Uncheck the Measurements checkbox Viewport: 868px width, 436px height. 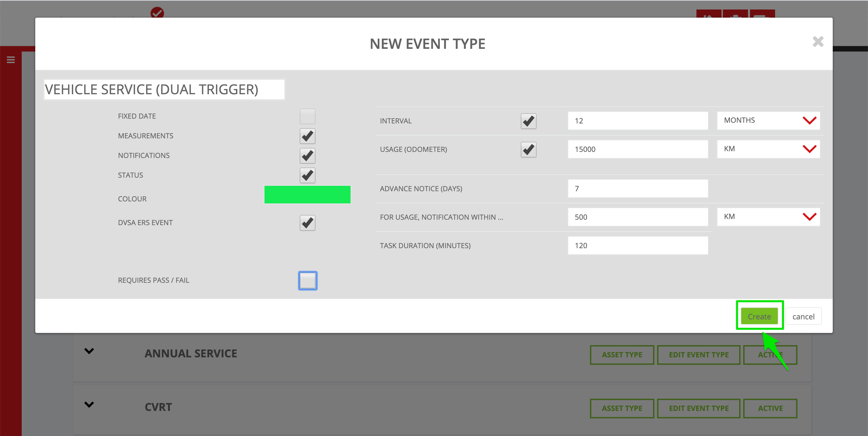click(x=308, y=136)
